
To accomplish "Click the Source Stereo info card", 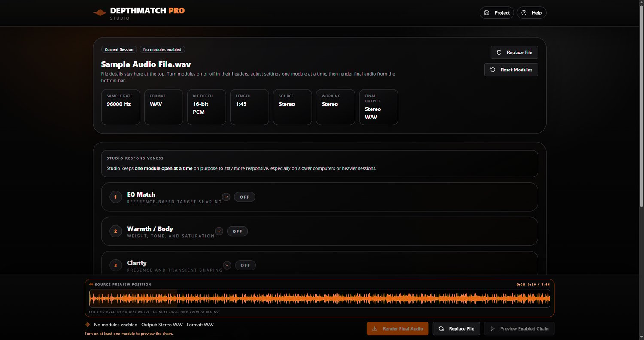I will (x=292, y=107).
